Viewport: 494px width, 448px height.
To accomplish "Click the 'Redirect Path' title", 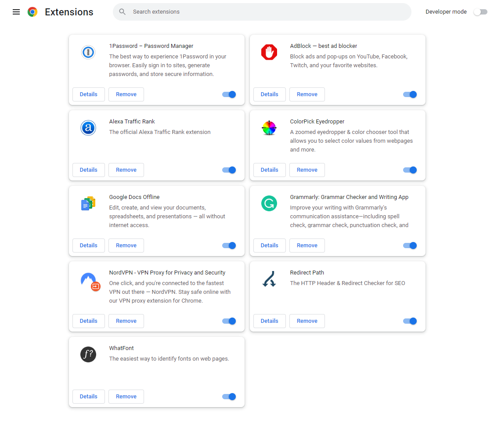I will (307, 273).
